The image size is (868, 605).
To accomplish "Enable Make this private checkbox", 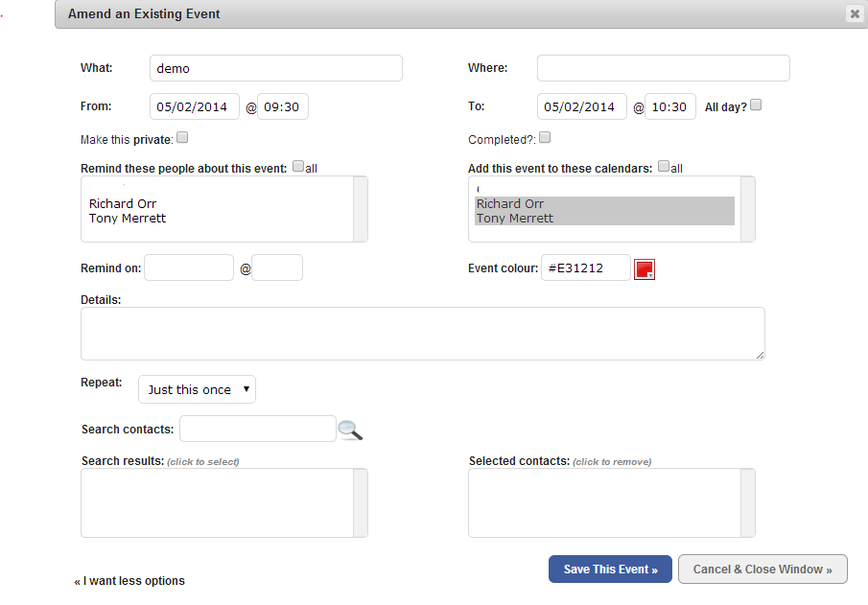I will click(182, 137).
